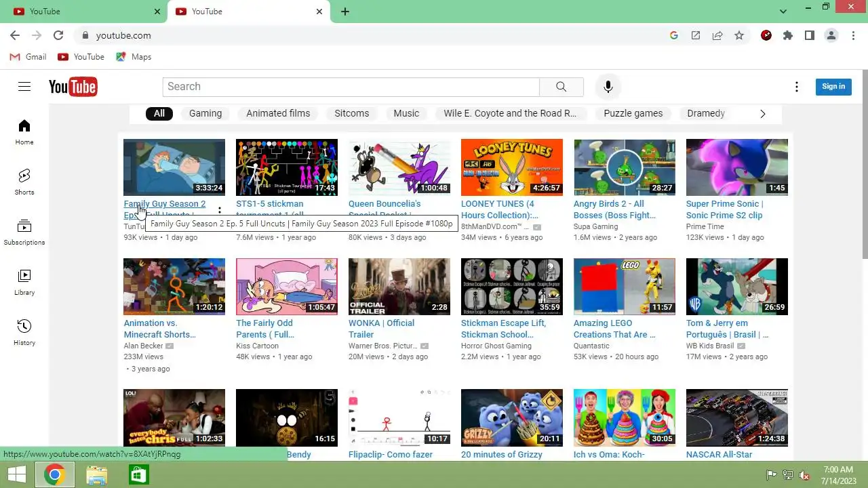
Task: Click the volume tray icon
Action: (804, 475)
